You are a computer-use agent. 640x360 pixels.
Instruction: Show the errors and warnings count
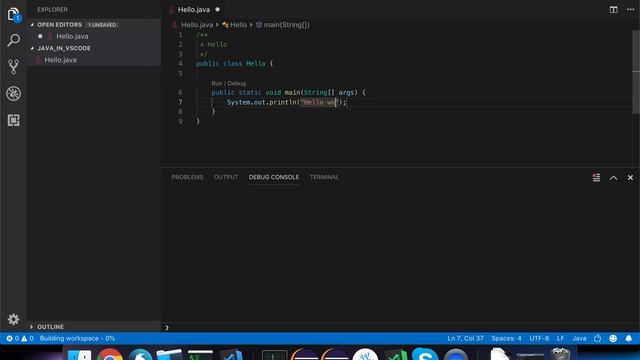point(20,338)
